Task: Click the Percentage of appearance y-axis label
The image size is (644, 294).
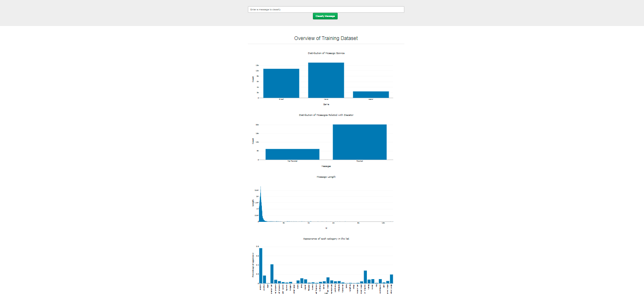Action: click(253, 264)
